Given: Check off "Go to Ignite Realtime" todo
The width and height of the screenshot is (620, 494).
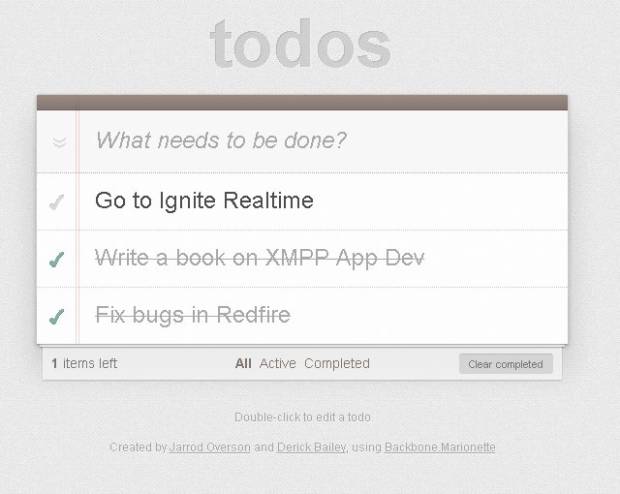Looking at the screenshot, I should click(57, 202).
